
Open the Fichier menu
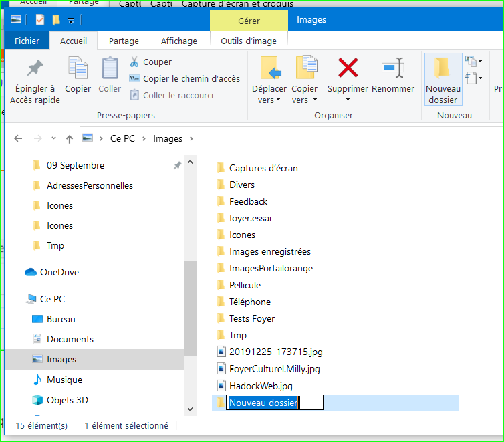pos(27,41)
